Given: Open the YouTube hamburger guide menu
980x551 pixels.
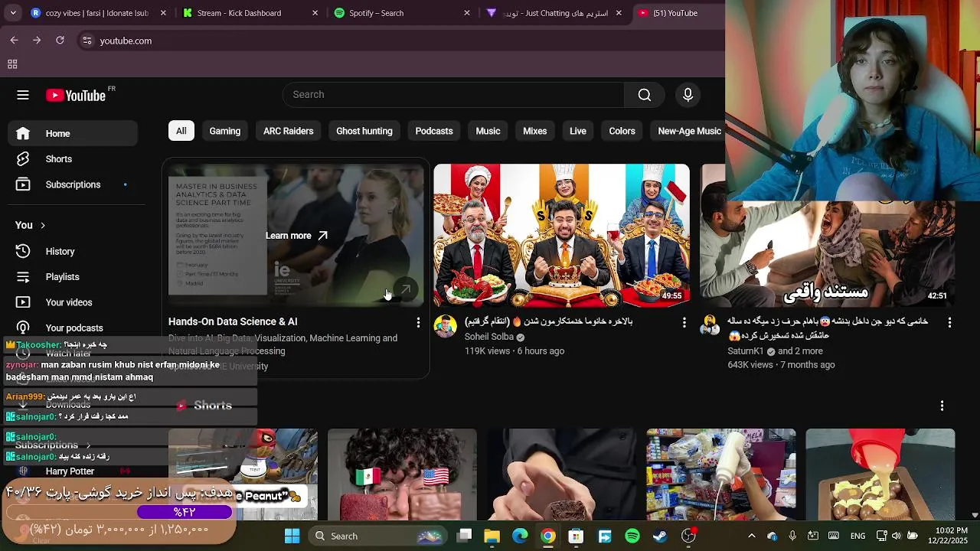Looking at the screenshot, I should [x=23, y=95].
